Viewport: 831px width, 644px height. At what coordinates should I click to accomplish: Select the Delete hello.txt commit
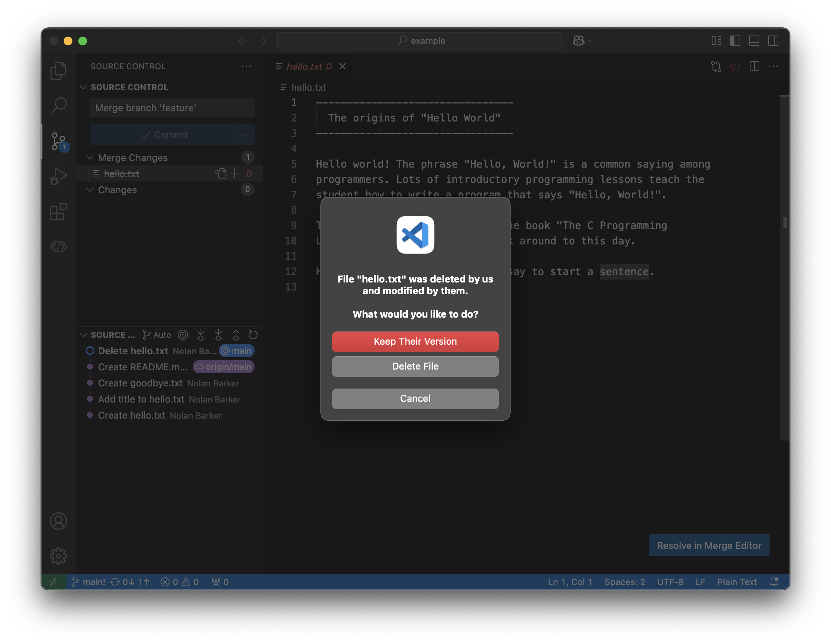point(170,351)
